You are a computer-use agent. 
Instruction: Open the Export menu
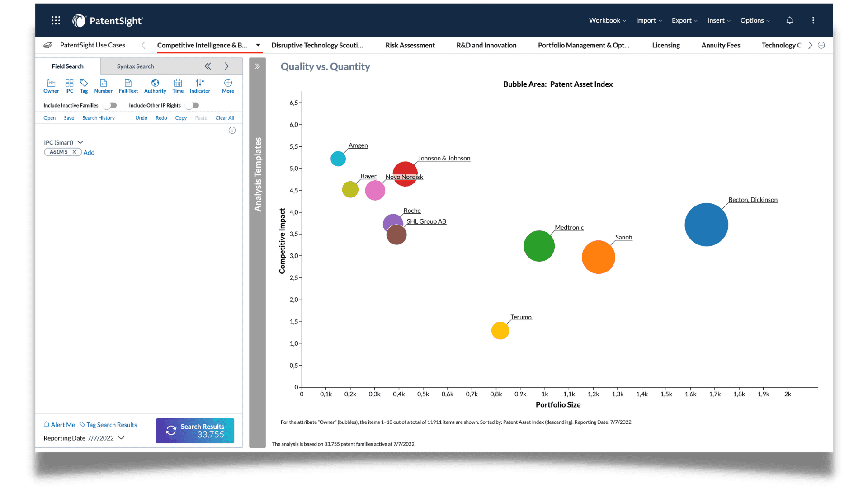click(684, 20)
